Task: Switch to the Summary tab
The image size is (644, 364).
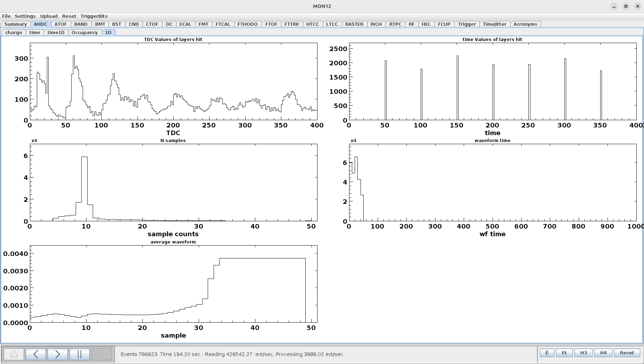Action: click(x=16, y=24)
